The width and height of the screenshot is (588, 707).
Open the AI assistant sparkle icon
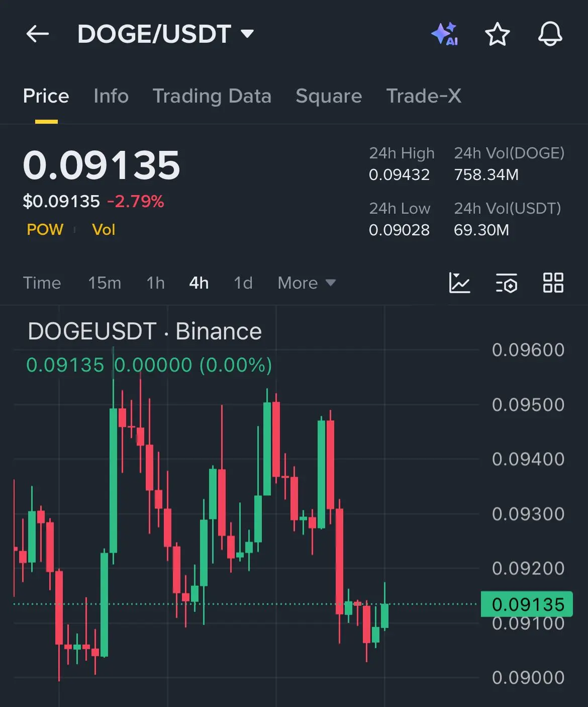(445, 34)
